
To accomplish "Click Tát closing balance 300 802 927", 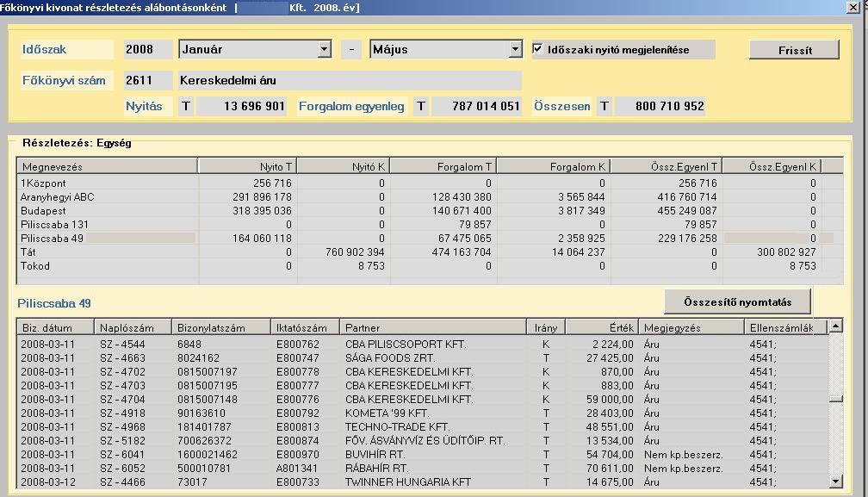I will (x=786, y=252).
